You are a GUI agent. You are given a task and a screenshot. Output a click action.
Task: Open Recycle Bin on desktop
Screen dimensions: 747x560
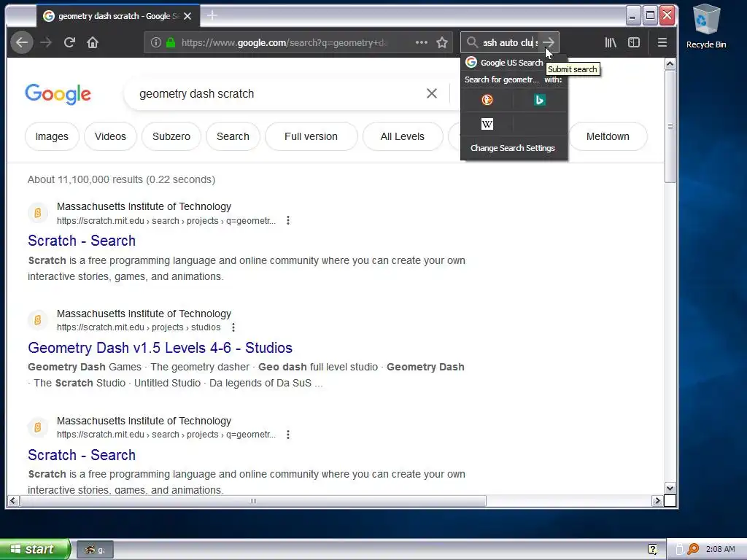coord(706,26)
